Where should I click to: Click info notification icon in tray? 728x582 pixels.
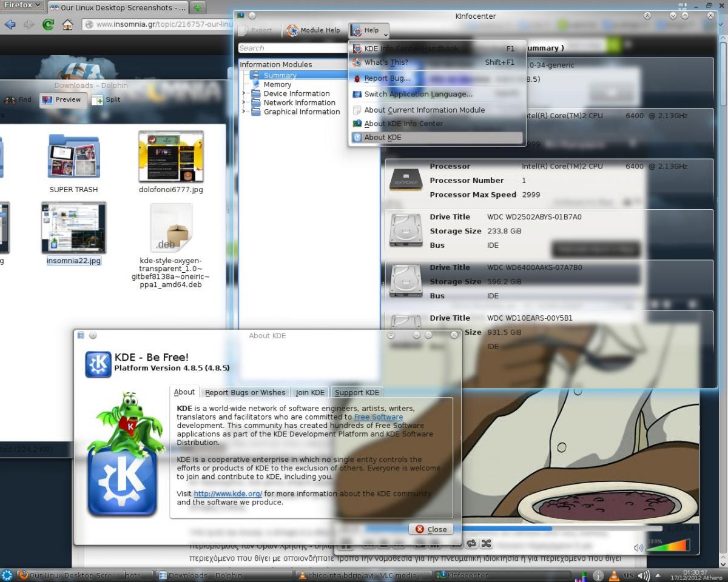click(x=598, y=575)
